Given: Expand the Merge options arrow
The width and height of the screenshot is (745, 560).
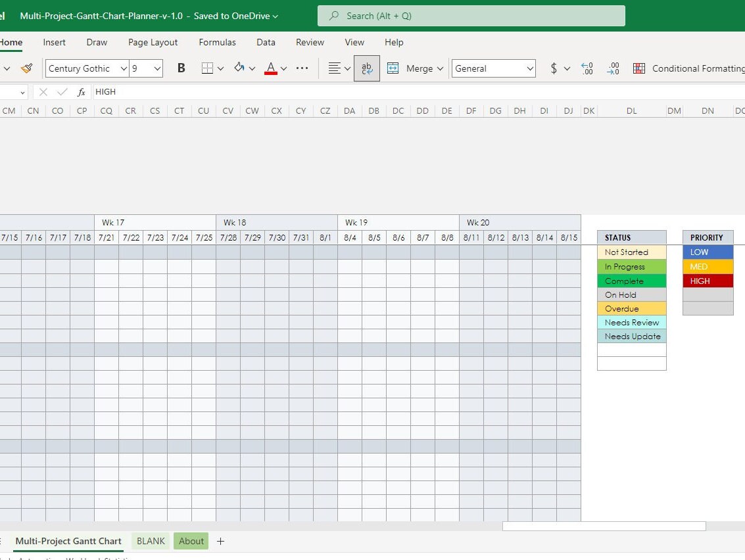Looking at the screenshot, I should click(x=441, y=68).
